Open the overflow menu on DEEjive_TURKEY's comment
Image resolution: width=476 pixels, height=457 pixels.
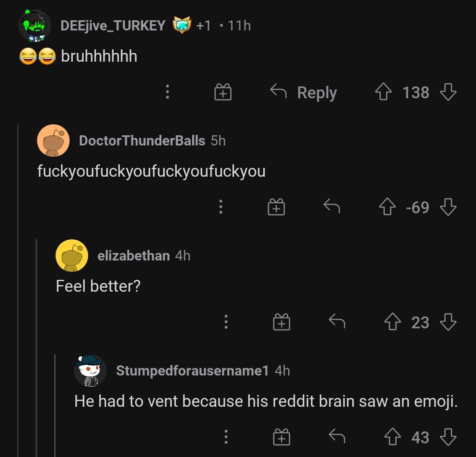coord(167,92)
